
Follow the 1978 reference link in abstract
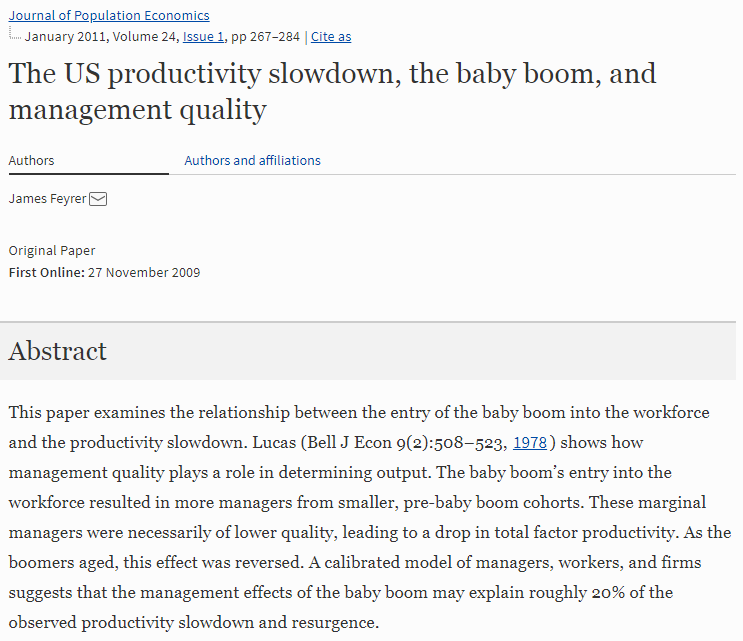click(x=530, y=442)
